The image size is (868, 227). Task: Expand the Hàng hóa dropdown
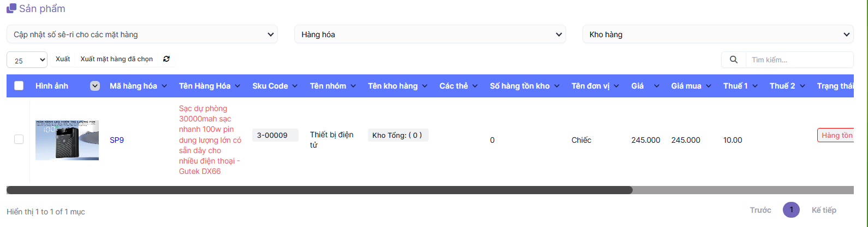click(x=430, y=34)
